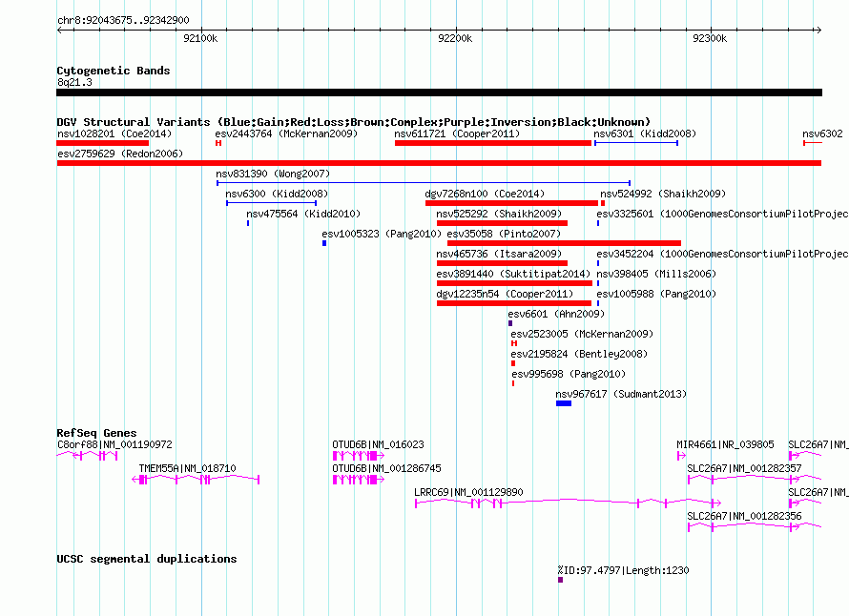Open the C8orf88|NM_001190972 gene label

pos(114,444)
